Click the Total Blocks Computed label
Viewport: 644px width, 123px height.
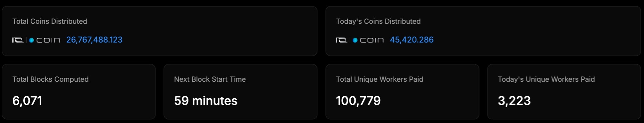(x=50, y=79)
